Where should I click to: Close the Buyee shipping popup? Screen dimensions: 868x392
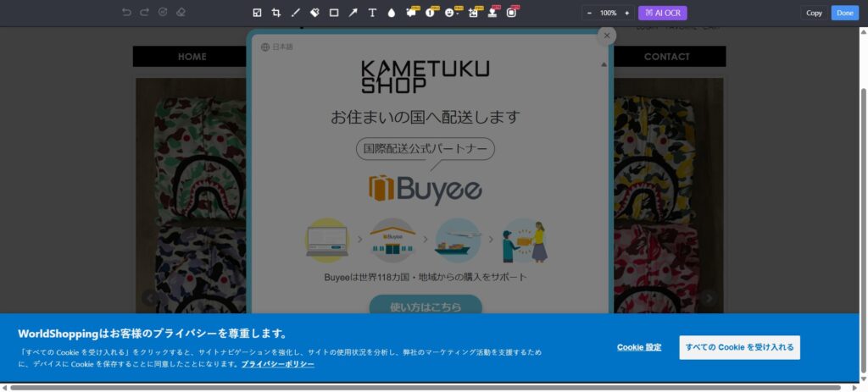point(606,36)
